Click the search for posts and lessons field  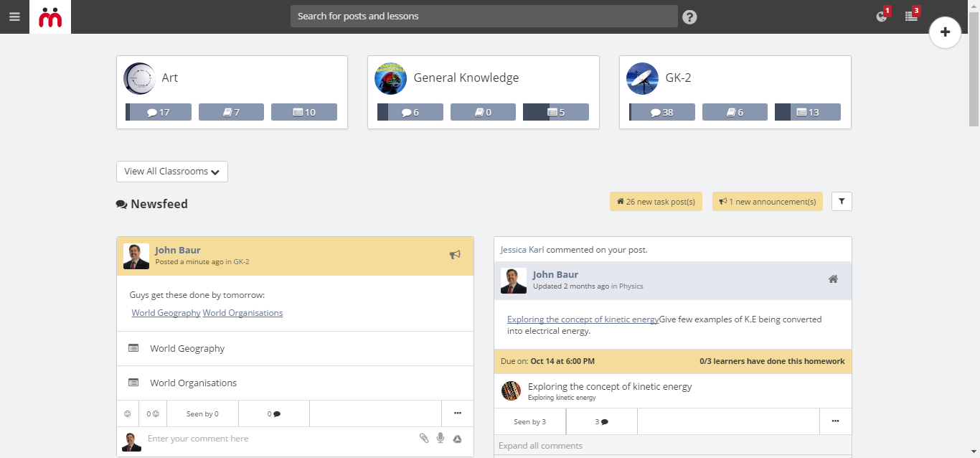pos(484,17)
